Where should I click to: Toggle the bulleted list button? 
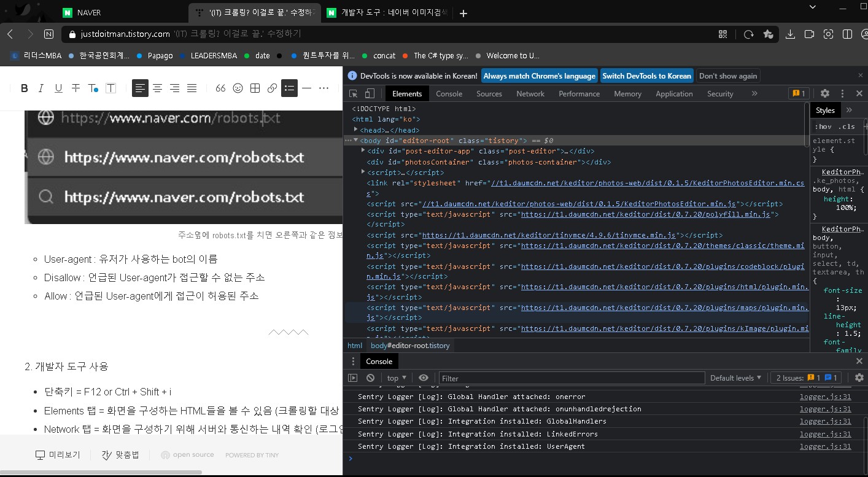point(289,88)
